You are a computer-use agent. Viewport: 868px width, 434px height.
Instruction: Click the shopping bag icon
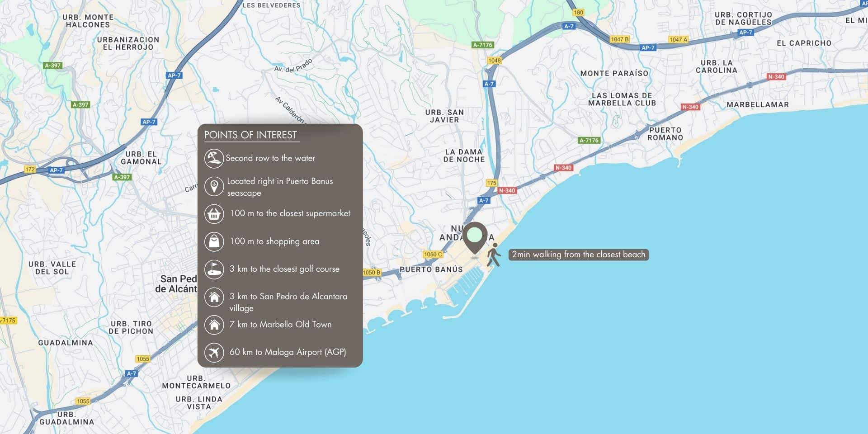click(214, 241)
